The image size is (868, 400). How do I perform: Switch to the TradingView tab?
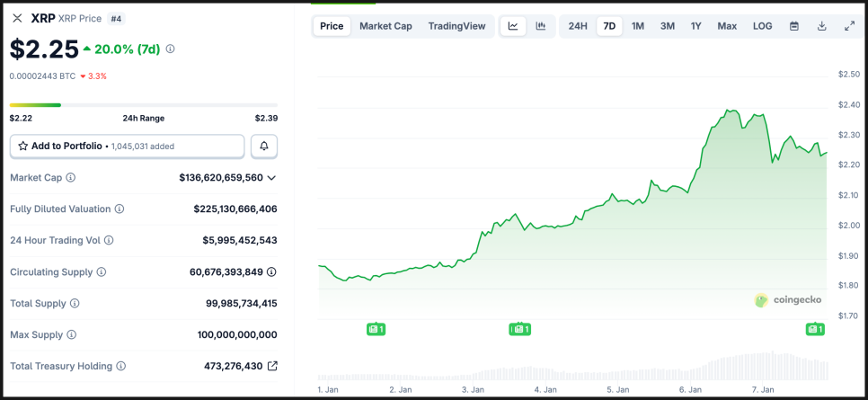(456, 26)
